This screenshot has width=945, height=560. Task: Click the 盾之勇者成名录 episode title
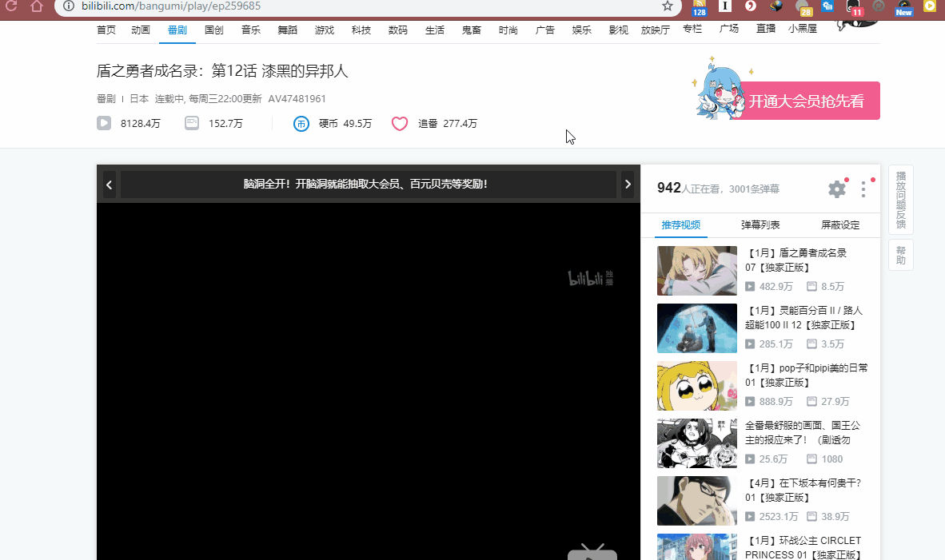pos(222,71)
